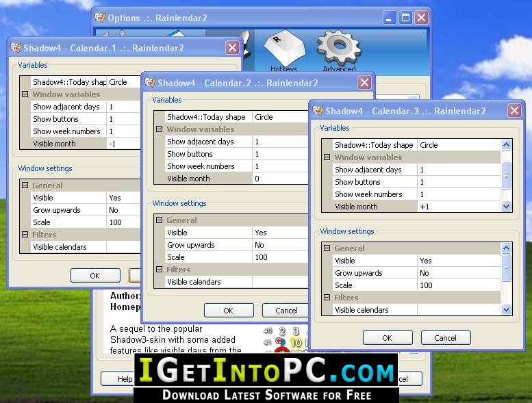Select Show buttons row in Calendar.1

pyautogui.click(x=86, y=118)
